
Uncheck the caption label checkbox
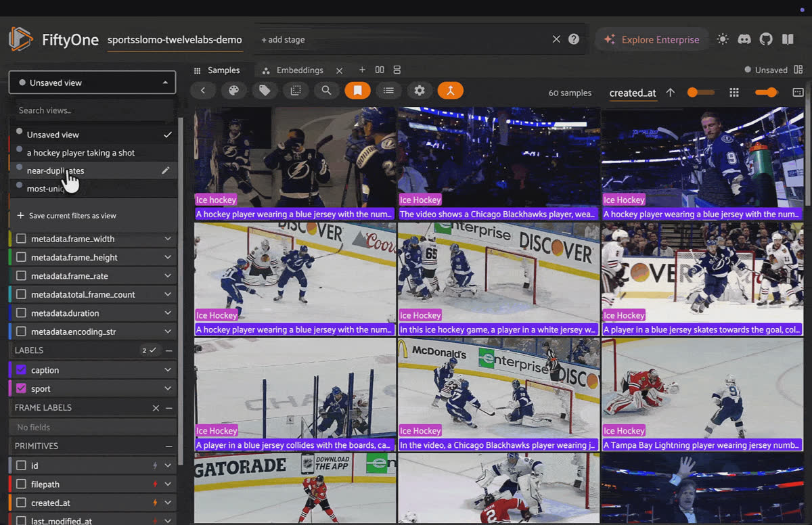click(x=21, y=370)
